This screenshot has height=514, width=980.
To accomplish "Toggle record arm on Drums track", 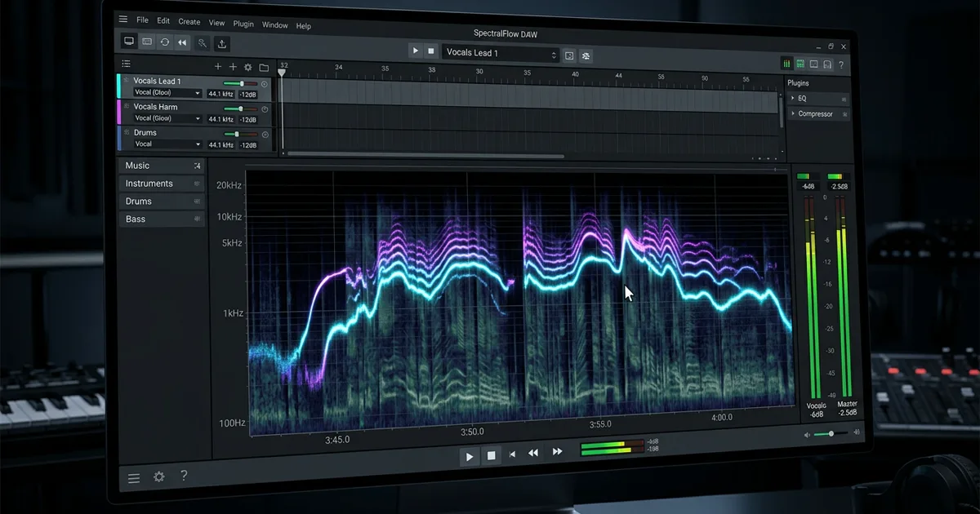I will click(x=265, y=134).
